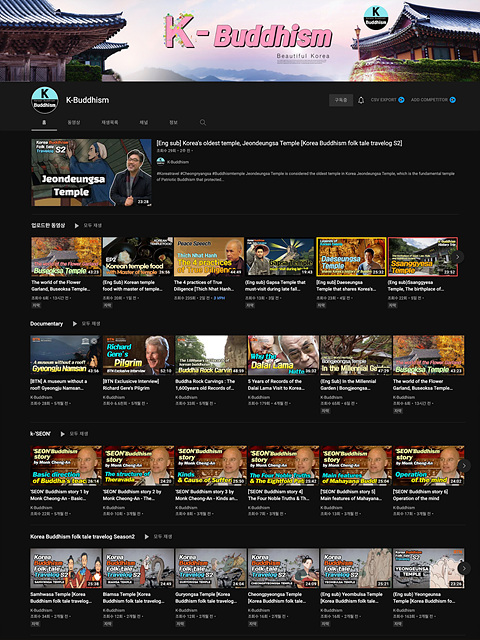Click title '[BTN Exclusive Interview] Richard Gere's Pilgrim'

pyautogui.click(x=131, y=384)
